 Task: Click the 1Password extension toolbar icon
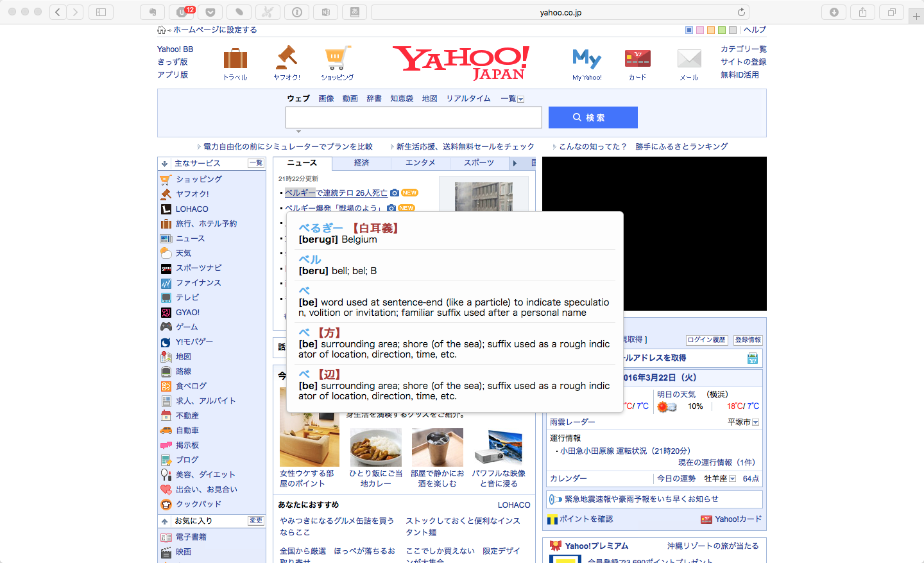click(296, 12)
